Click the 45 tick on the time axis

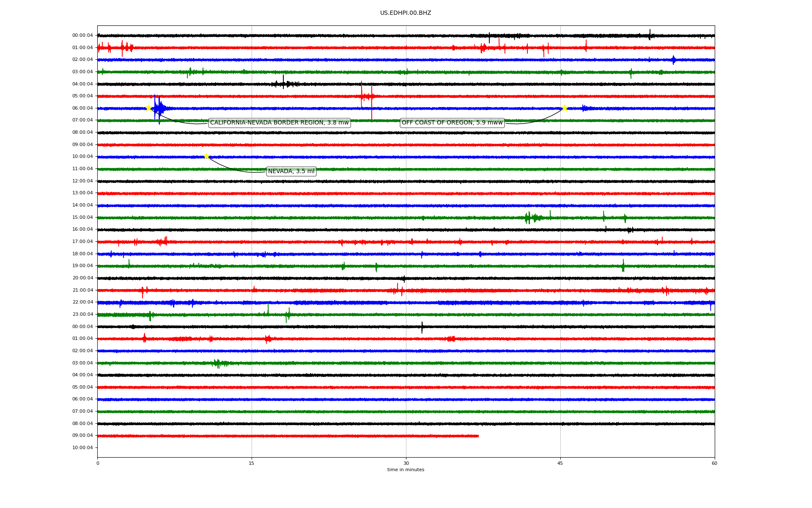tap(560, 463)
